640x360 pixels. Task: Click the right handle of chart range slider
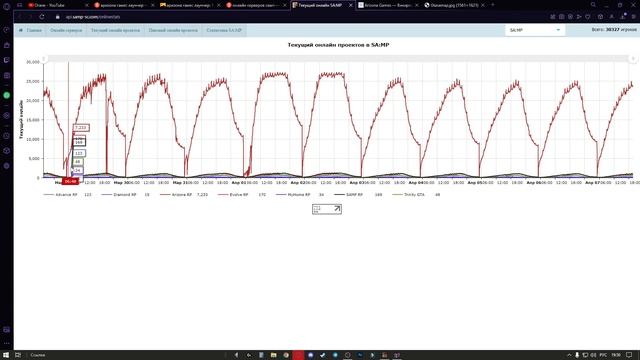(x=633, y=59)
